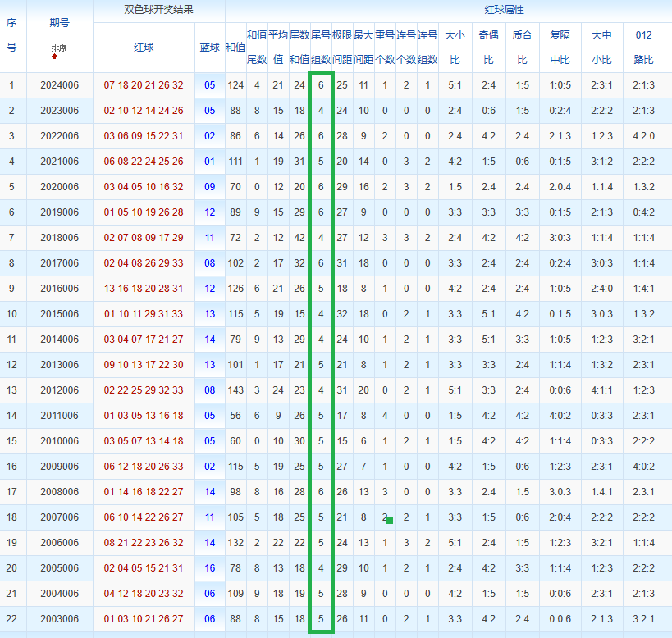The height and width of the screenshot is (638, 672).
Task: Click the 序号 column header
Action: coord(11,35)
